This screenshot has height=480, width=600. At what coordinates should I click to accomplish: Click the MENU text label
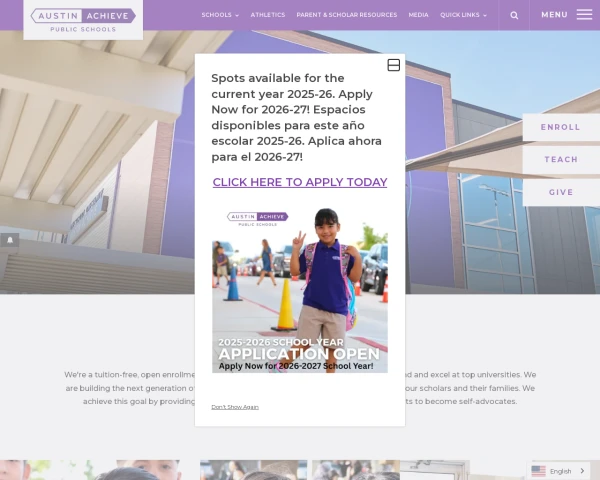554,15
